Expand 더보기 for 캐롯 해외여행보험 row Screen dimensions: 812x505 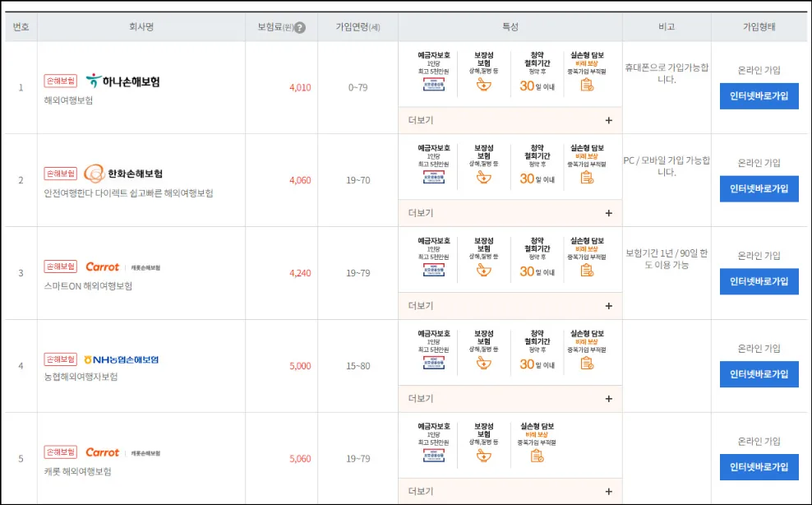[510, 491]
